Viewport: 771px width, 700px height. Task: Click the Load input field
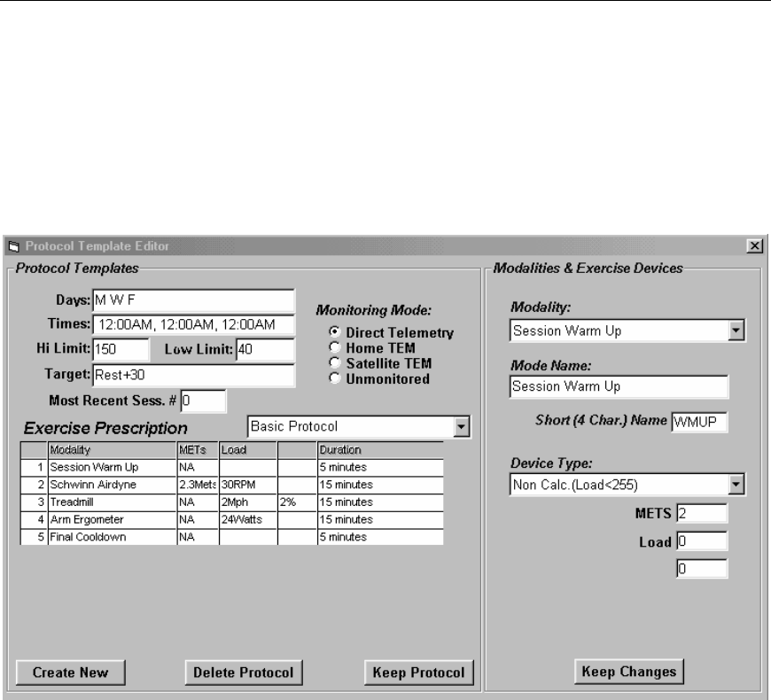pos(702,541)
